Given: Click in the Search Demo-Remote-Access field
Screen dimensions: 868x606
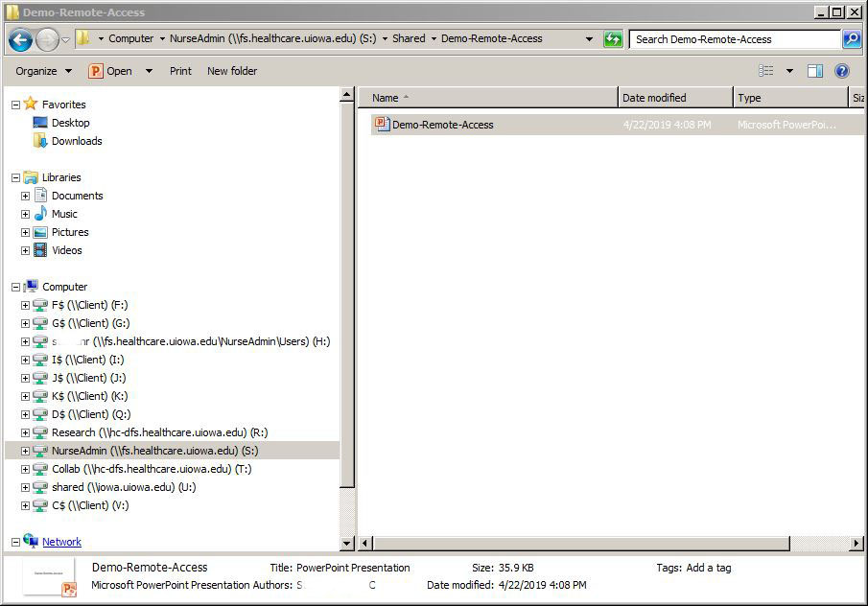Looking at the screenshot, I should click(x=734, y=39).
